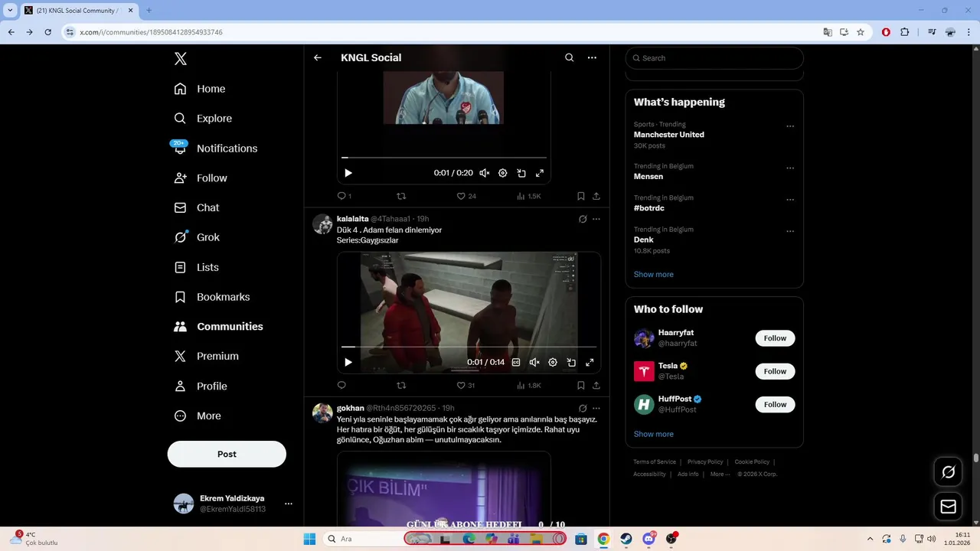The height and width of the screenshot is (551, 980).
Task: Share kalalaita's post
Action: pyautogui.click(x=596, y=386)
